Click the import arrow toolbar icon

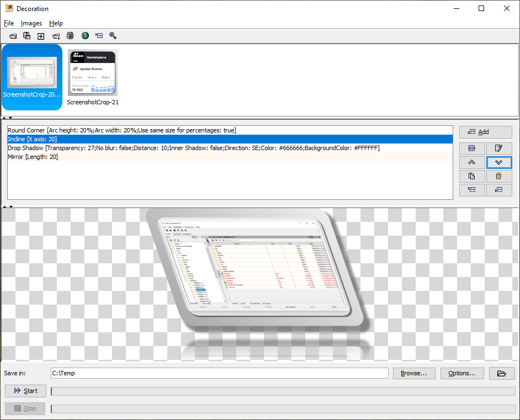(x=41, y=36)
